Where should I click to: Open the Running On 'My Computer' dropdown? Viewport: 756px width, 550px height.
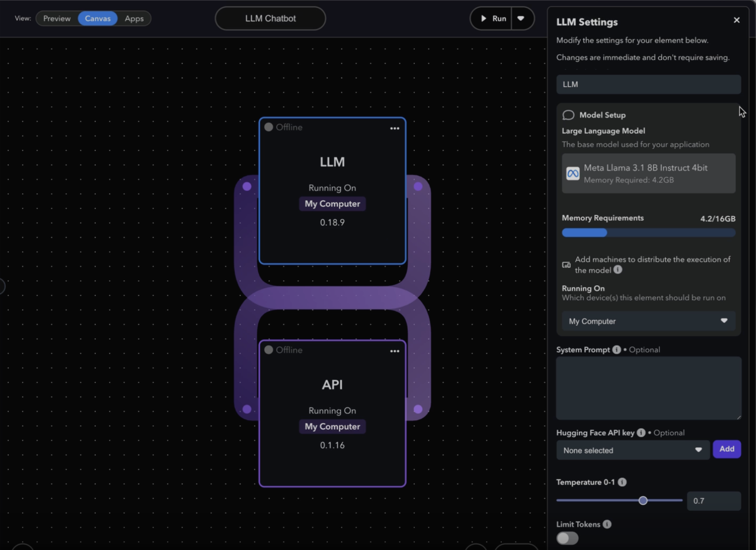(x=648, y=321)
